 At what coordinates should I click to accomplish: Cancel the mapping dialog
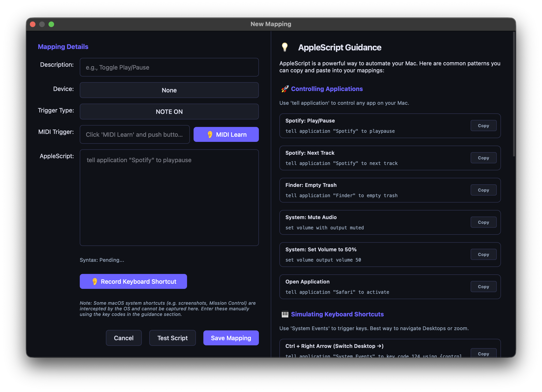pyautogui.click(x=124, y=338)
